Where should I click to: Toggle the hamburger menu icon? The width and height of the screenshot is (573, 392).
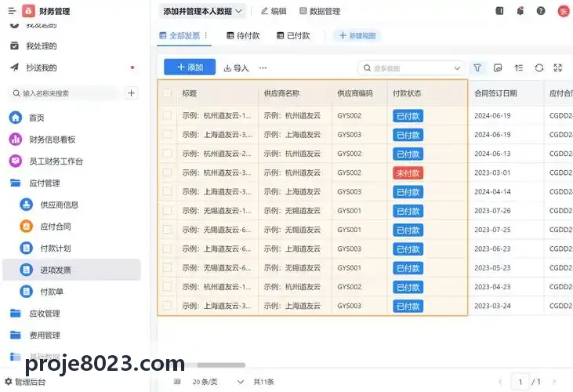coord(12,11)
